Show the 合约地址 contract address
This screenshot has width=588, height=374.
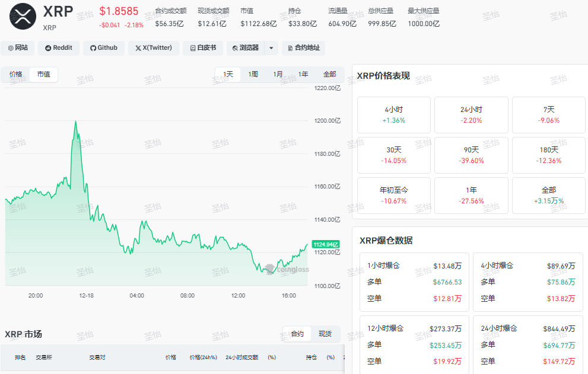click(303, 48)
